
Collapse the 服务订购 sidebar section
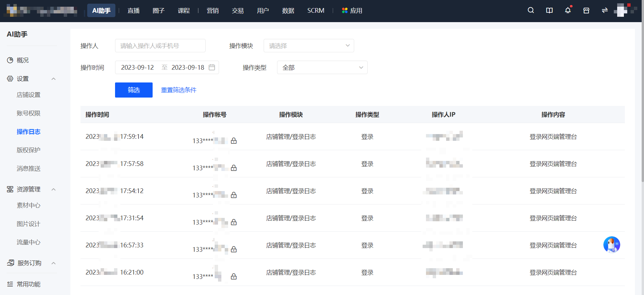pyautogui.click(x=53, y=263)
